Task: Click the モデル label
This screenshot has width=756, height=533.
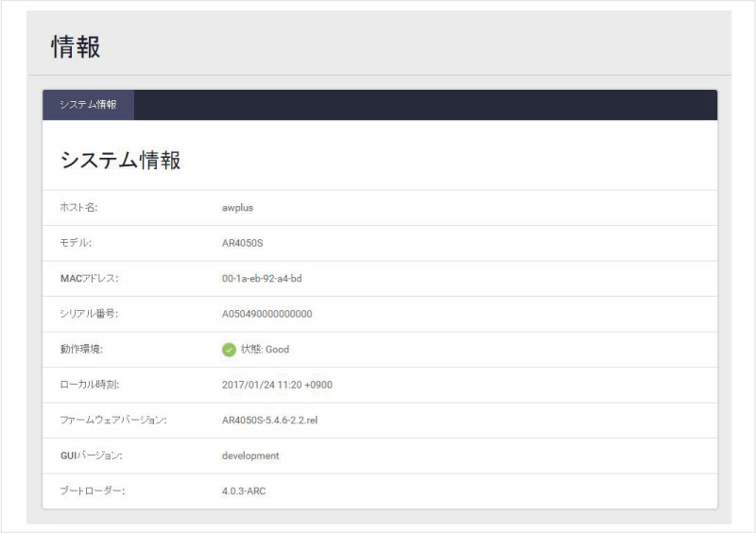Action: tap(76, 243)
